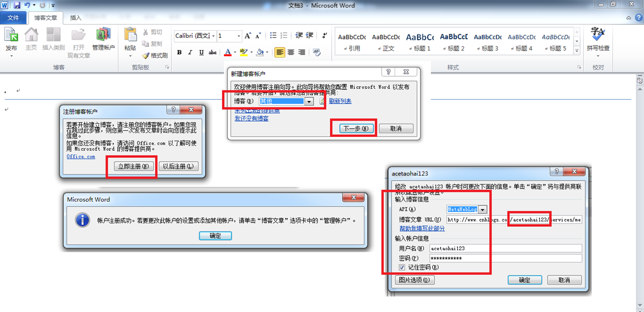Click 刷新列表 refresh icon in 新建博客帐户 dialog
The image size is (644, 312).
pyautogui.click(x=323, y=101)
